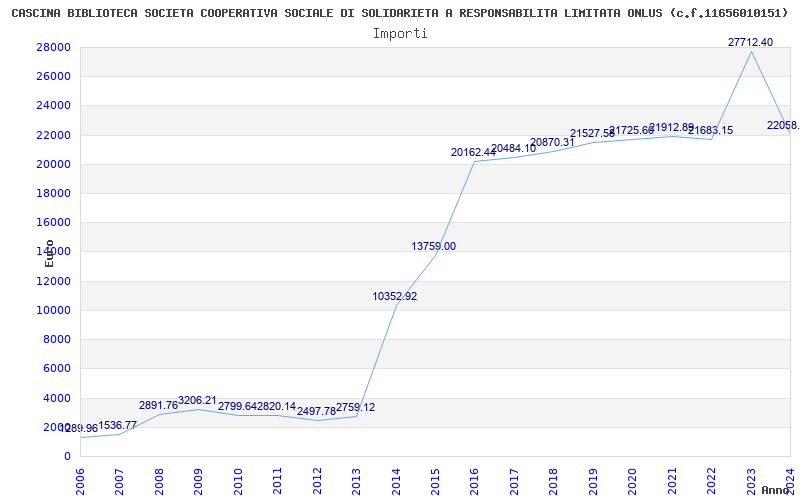Click the 2019 x-axis year label
Image resolution: width=800 pixels, height=500 pixels.
(593, 482)
